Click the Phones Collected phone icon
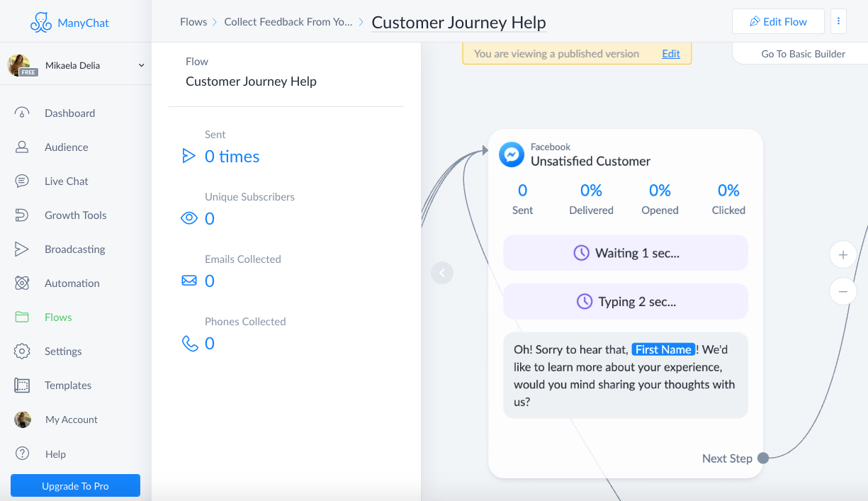Screen dimensions: 868x501 (x=189, y=343)
